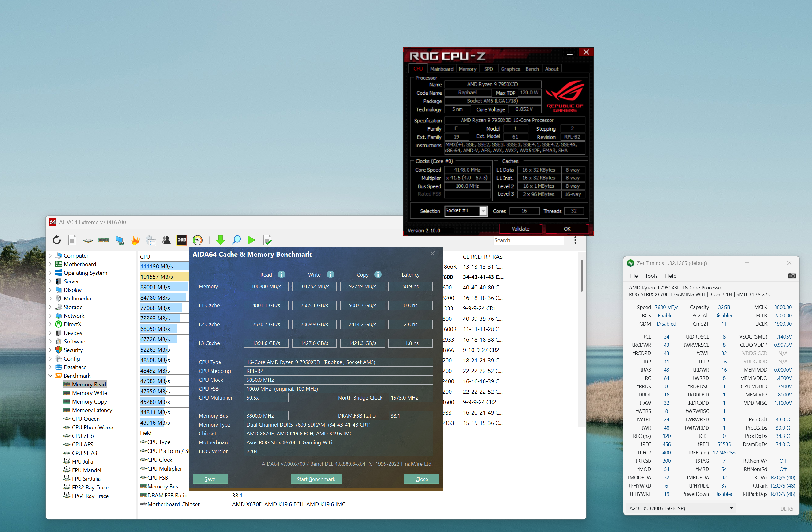Click the Field column header in AIDA64
Screen dimensions: 812x532
146,433
